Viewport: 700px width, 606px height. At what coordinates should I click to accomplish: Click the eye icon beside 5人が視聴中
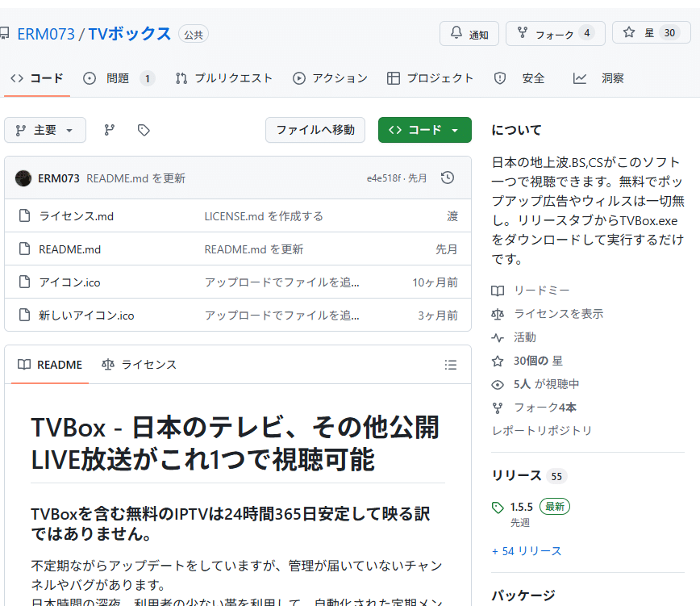pos(498,385)
